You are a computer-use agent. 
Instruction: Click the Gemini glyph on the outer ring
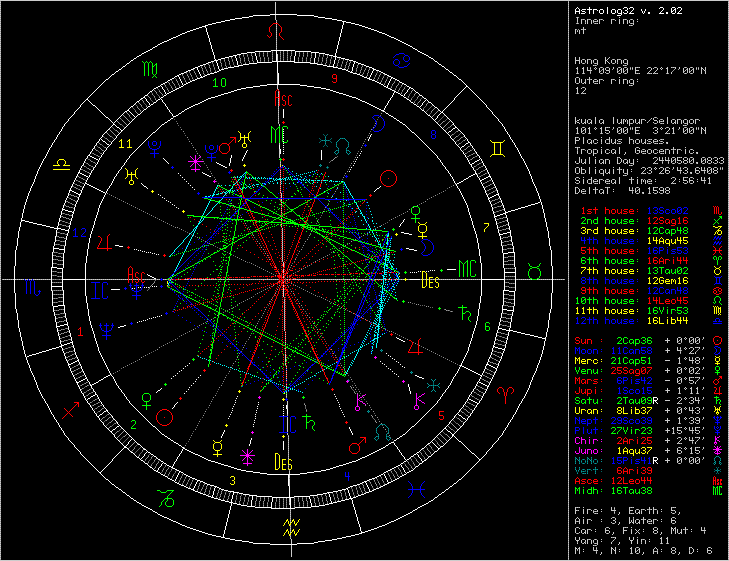pyautogui.click(x=496, y=151)
